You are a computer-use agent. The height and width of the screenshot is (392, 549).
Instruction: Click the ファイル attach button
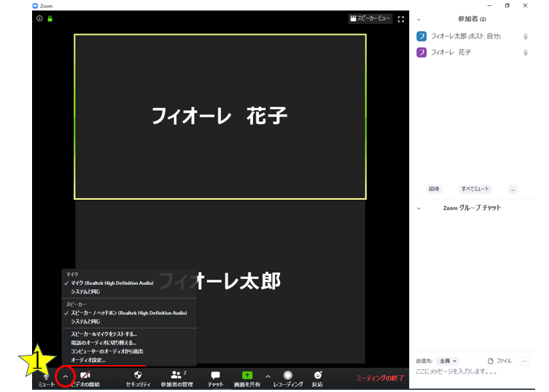click(x=499, y=361)
